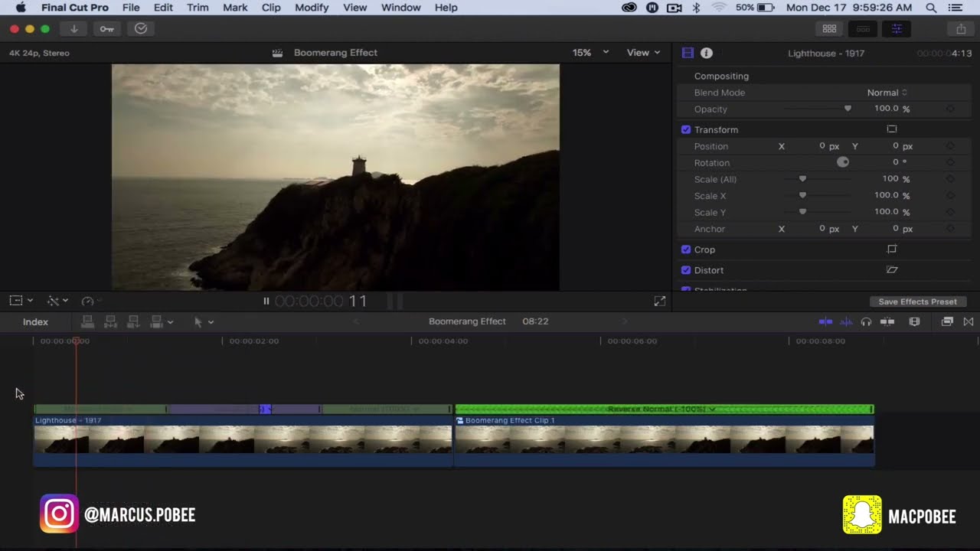Open enhancement magic wand dropdown
Image resolution: width=980 pixels, height=551 pixels.
tap(57, 302)
